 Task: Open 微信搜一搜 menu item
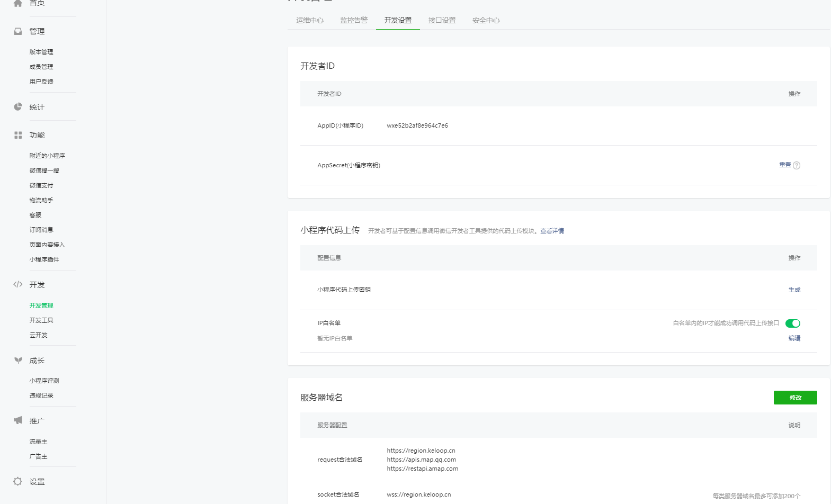coord(44,170)
